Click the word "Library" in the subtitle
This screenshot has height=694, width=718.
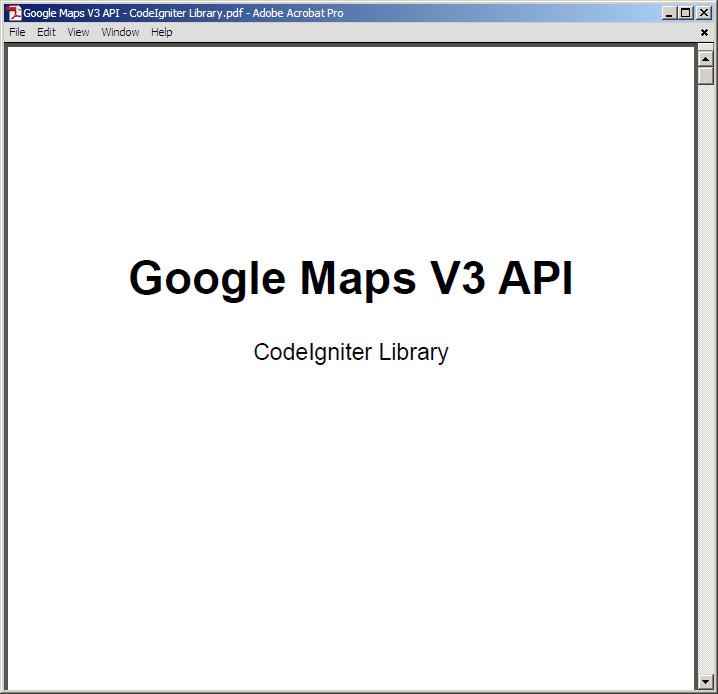tap(413, 352)
